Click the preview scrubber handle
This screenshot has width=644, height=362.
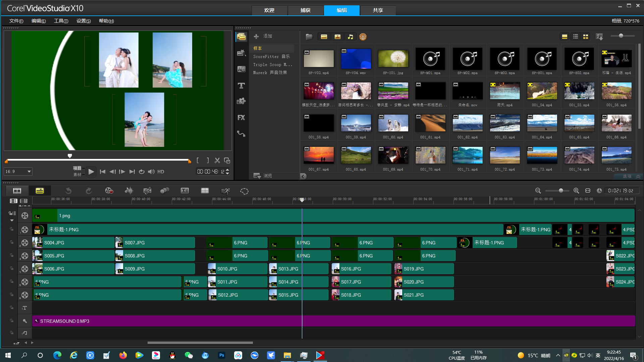click(70, 156)
